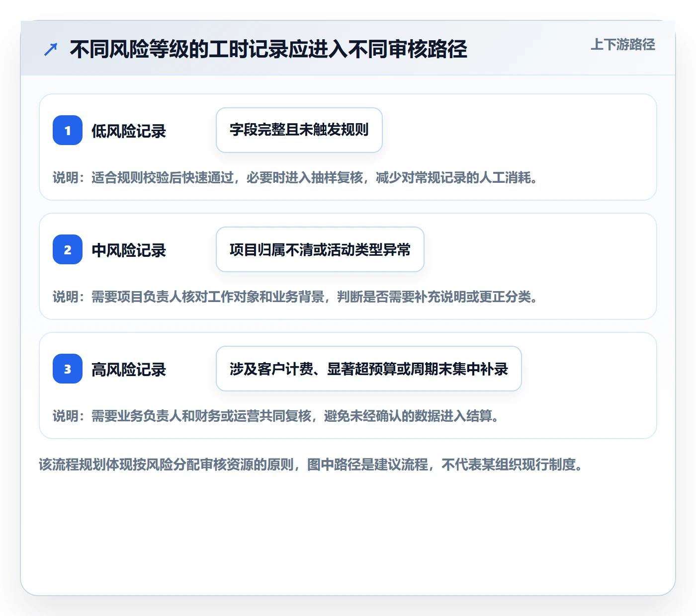Click the 项目归属不清或活动类型异常 box
Viewport: 696px width, 616px height.
point(320,249)
